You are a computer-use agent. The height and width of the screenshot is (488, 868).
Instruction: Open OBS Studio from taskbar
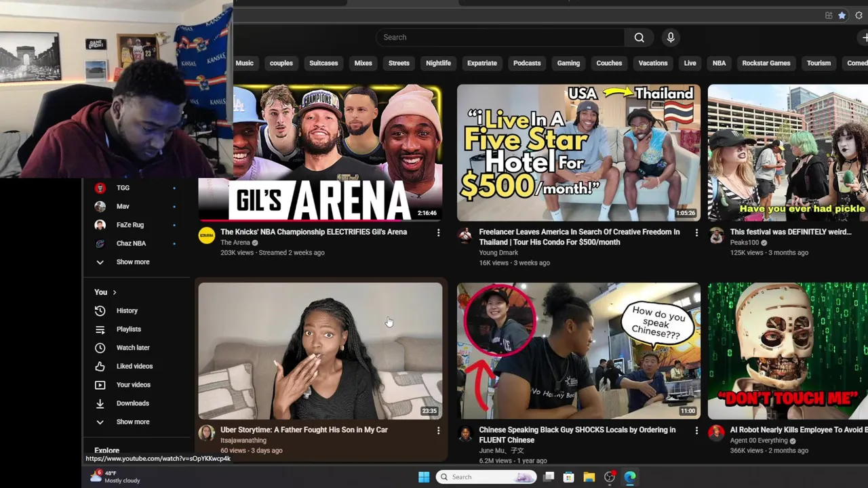coord(610,477)
